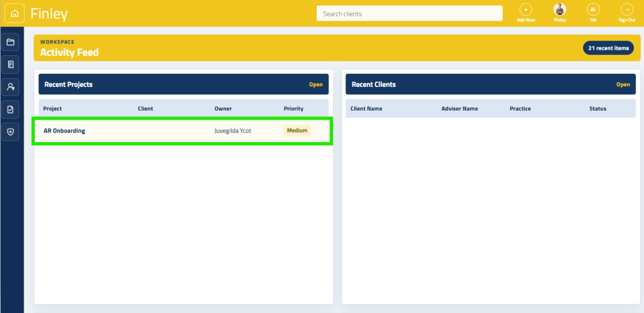Screen dimensions: 644x313
Task: Click the 21 recent items badge
Action: click(x=608, y=48)
